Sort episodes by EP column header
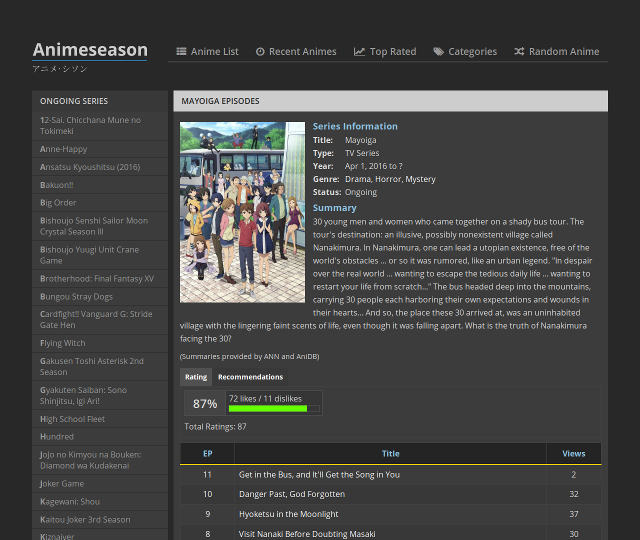This screenshot has width=640, height=540. (207, 454)
